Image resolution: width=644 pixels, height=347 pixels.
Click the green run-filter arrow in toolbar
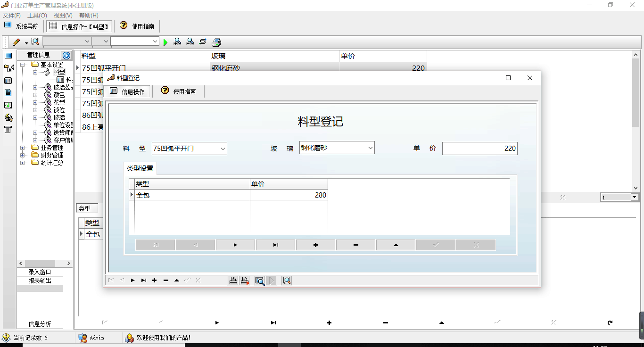coord(165,42)
